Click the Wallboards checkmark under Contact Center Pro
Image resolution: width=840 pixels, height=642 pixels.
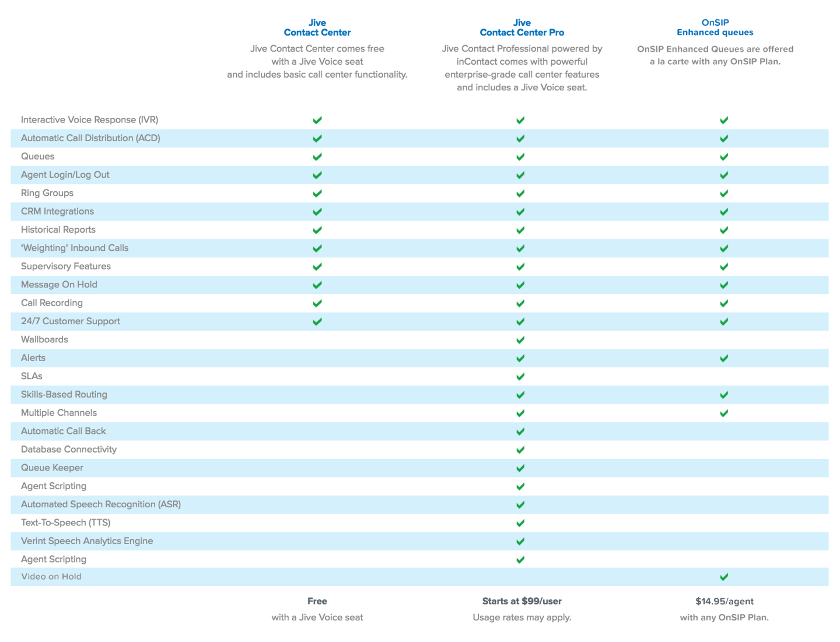coord(520,340)
